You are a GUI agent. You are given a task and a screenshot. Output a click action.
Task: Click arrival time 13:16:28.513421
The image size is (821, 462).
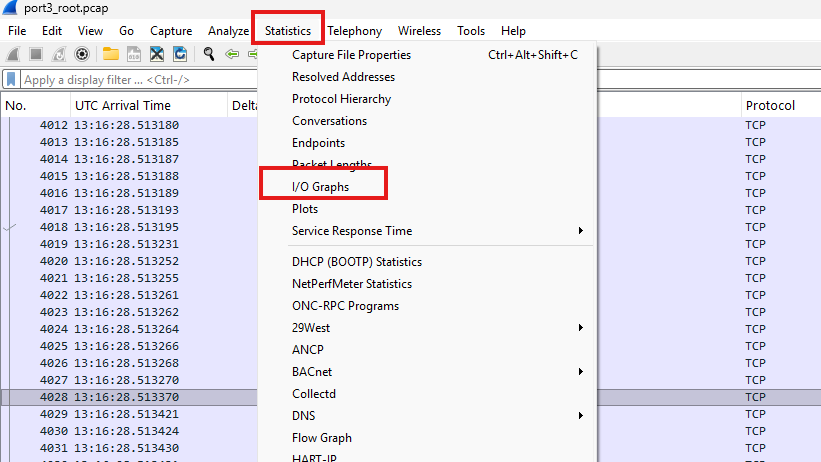click(x=126, y=414)
